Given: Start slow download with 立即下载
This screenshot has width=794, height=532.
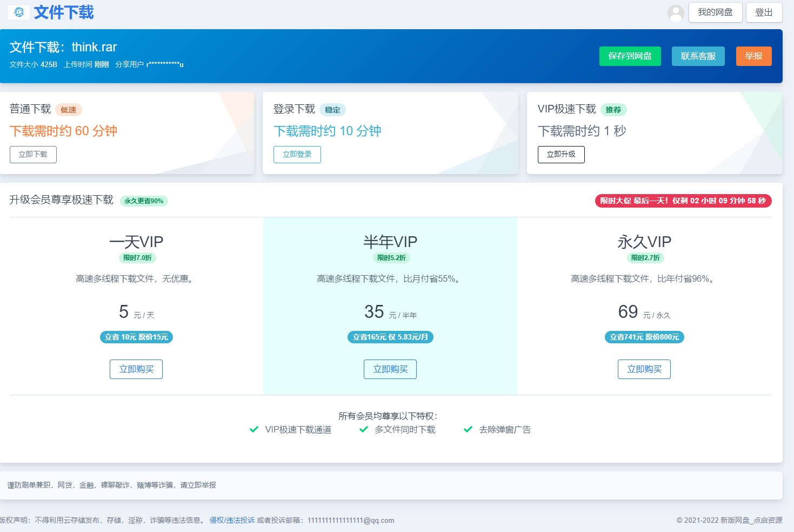Looking at the screenshot, I should [33, 154].
